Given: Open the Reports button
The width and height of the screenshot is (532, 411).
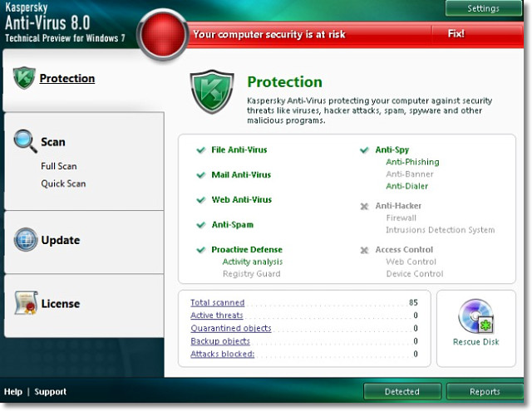Looking at the screenshot, I should (x=485, y=391).
